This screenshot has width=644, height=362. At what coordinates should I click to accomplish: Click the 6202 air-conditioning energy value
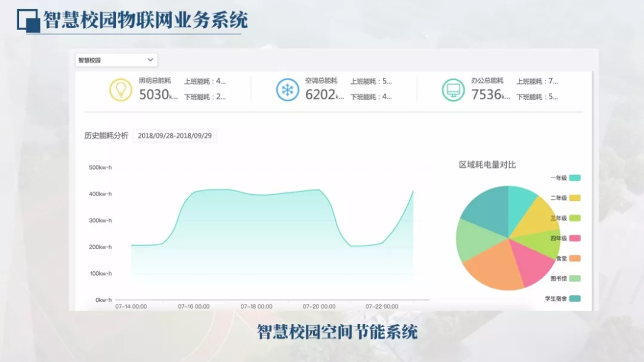pos(320,95)
